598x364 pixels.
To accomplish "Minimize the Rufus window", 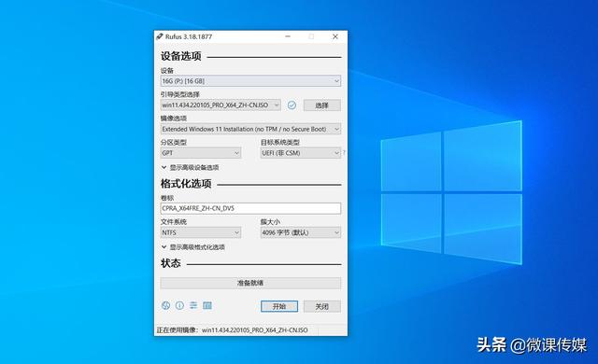I will 288,36.
